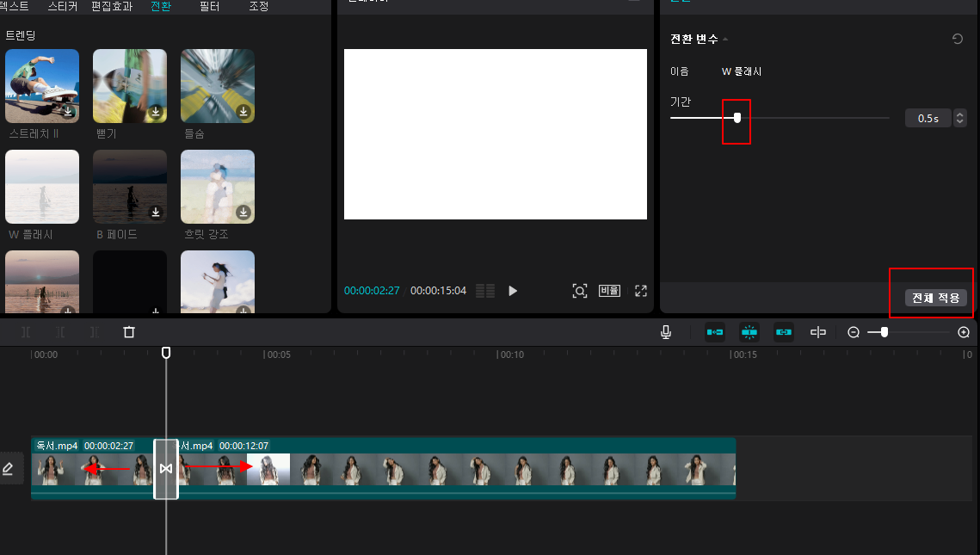980x555 pixels.
Task: Click the delete-right split icon
Action: 95,332
